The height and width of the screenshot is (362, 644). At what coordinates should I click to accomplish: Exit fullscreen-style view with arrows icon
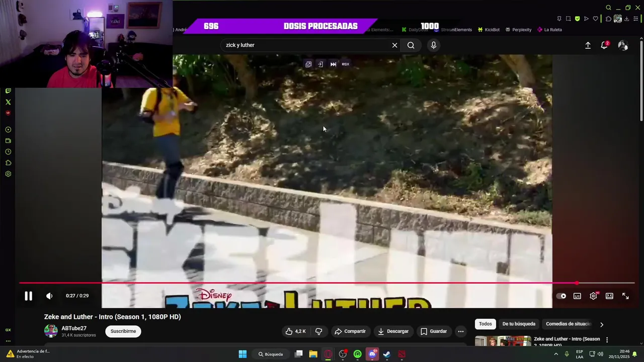tap(625, 296)
